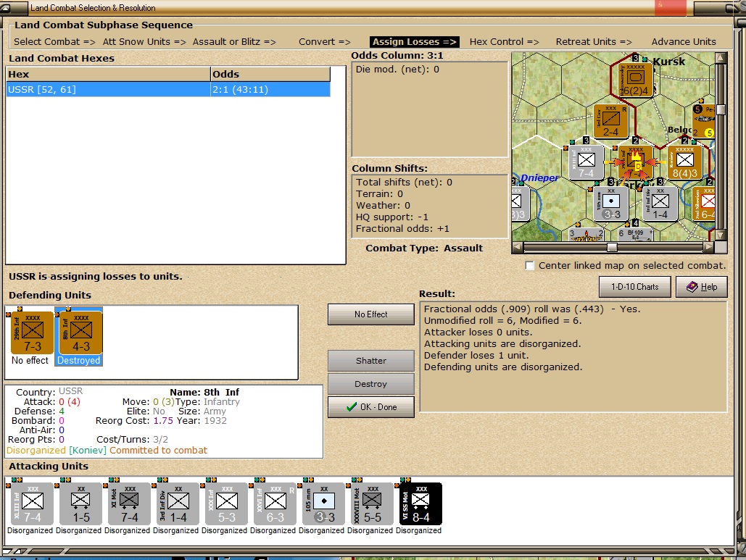Click the 6(2)4 HQ counter near Kursk
The image size is (746, 560).
pos(636,79)
